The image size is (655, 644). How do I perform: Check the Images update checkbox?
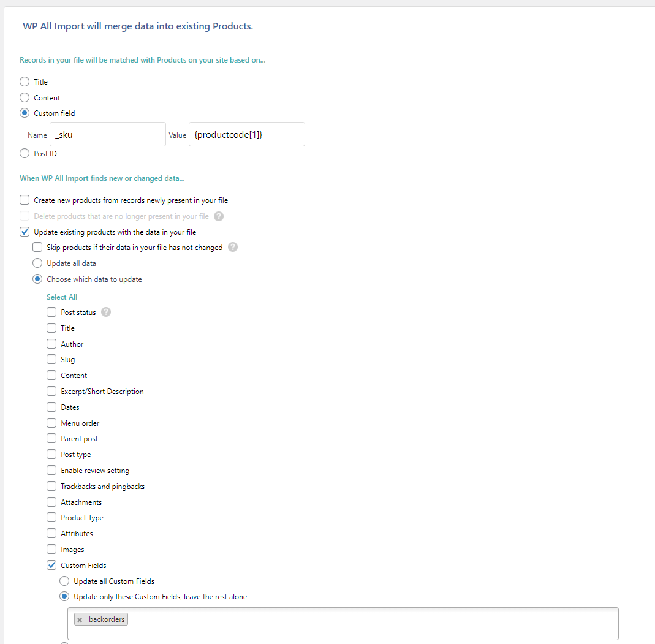tap(51, 550)
